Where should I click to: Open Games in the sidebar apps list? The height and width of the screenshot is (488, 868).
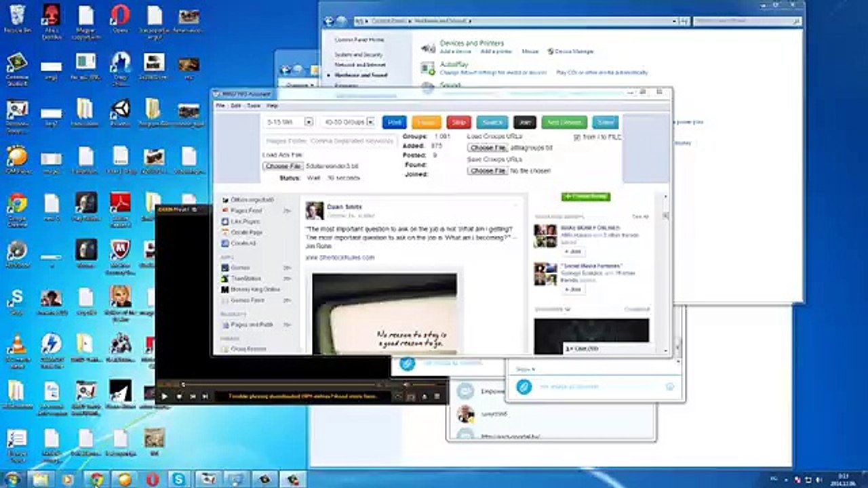[x=240, y=268]
